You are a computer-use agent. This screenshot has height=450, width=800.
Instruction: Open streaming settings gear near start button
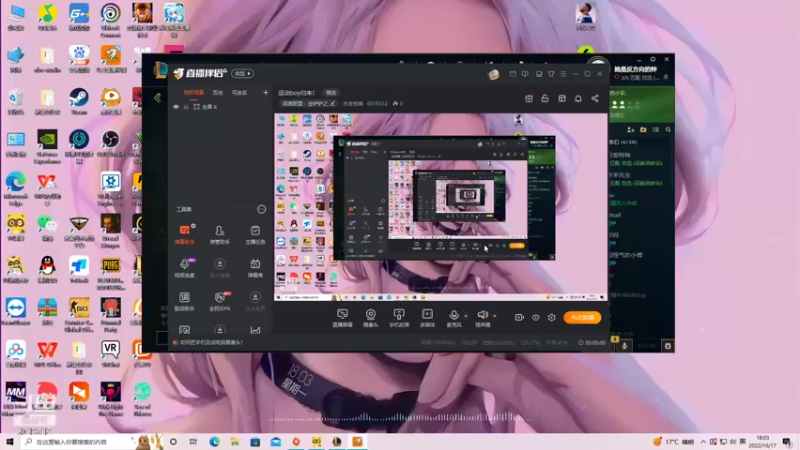point(552,317)
